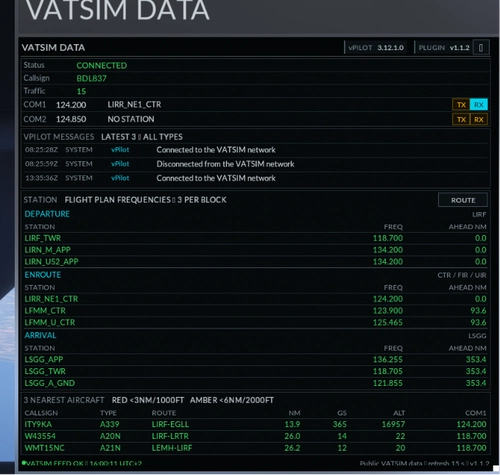The width and height of the screenshot is (500, 475).
Task: Click the vPILOT 3.12.1.0 version label
Action: coord(376,48)
